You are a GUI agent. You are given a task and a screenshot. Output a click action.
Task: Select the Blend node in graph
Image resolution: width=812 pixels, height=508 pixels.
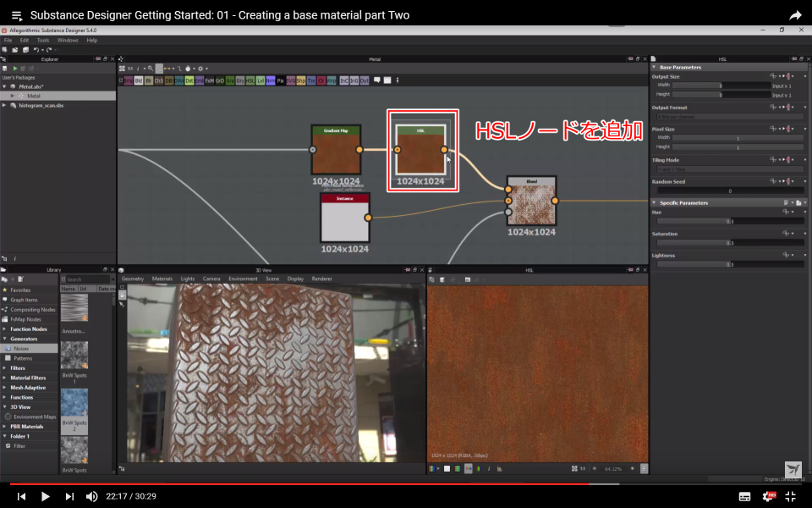531,201
